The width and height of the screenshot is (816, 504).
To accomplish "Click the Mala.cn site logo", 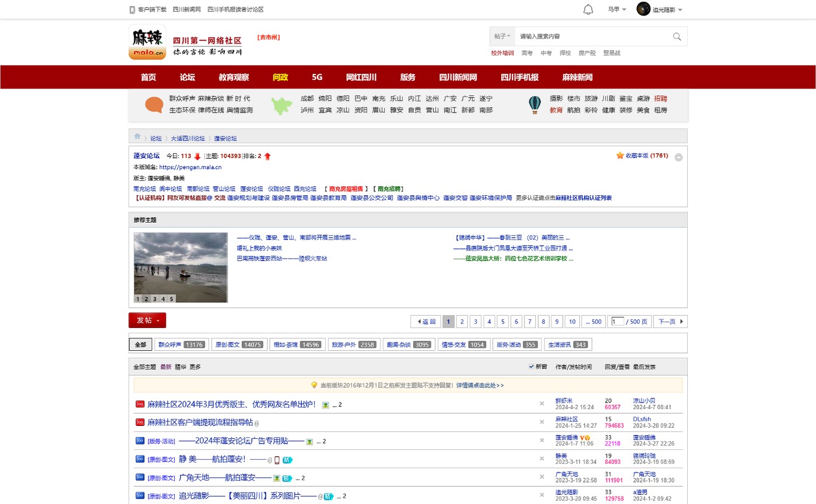I will tap(147, 42).
